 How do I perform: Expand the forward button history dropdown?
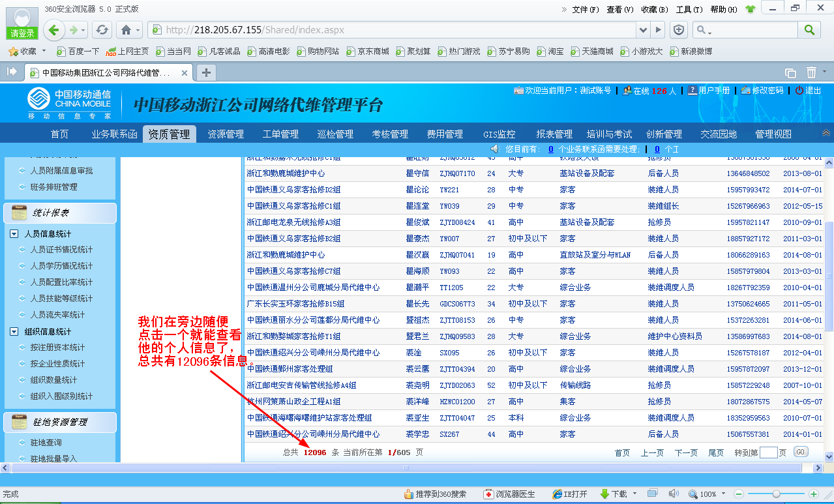click(x=84, y=30)
